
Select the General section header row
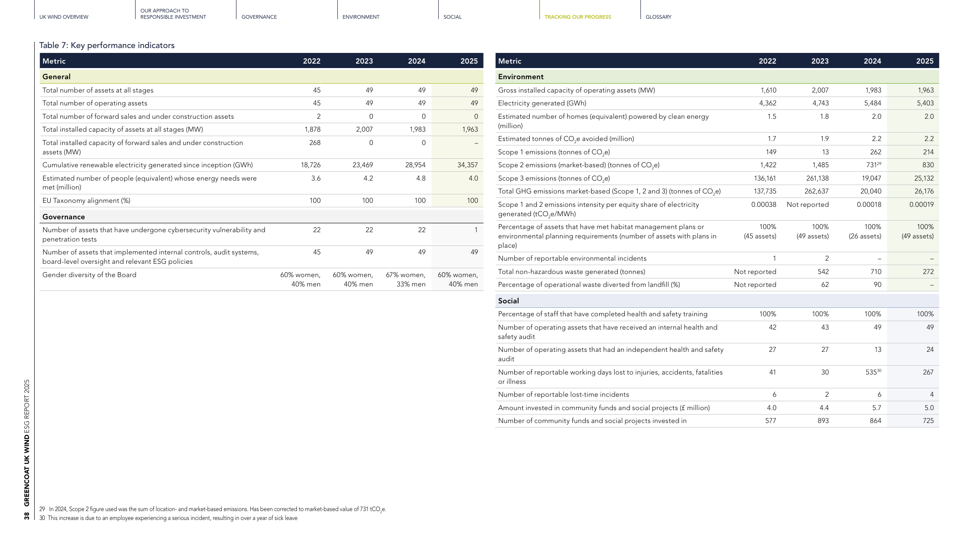[x=261, y=77]
